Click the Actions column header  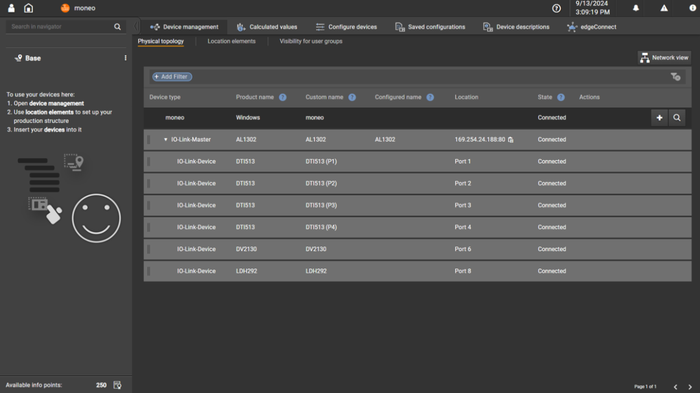pos(589,97)
